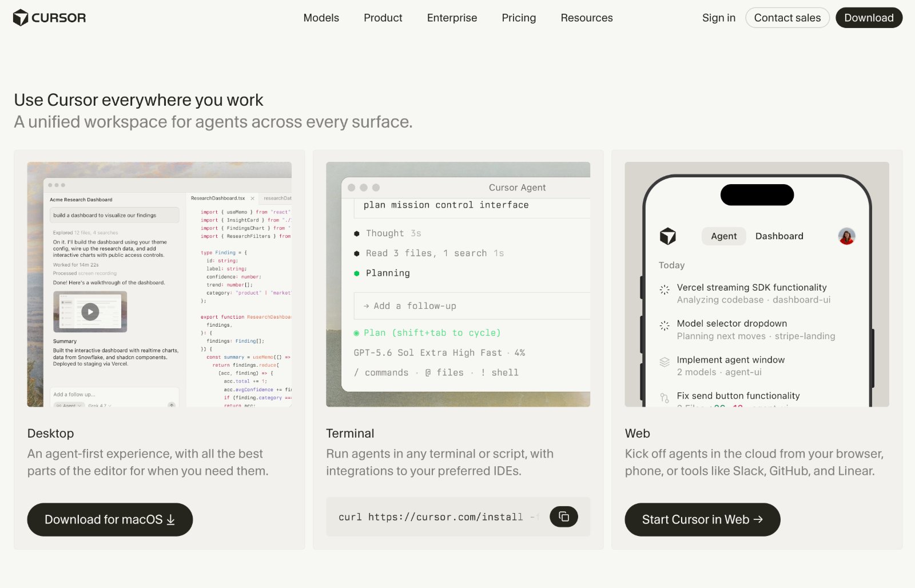
Task: Go to the Pricing page
Action: pos(519,18)
